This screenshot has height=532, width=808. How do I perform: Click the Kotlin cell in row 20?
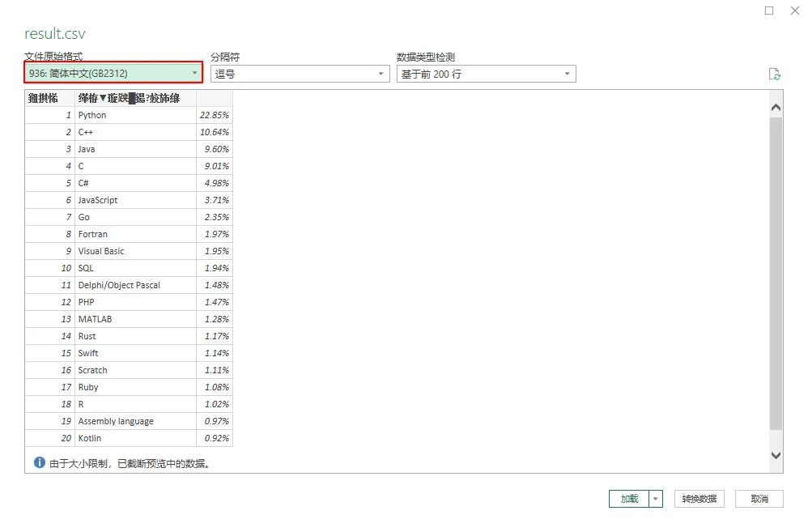135,438
